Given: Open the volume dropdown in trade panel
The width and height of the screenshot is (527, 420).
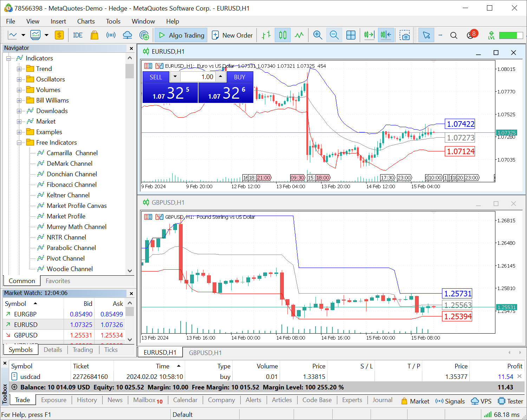Looking at the screenshot, I should [x=175, y=77].
